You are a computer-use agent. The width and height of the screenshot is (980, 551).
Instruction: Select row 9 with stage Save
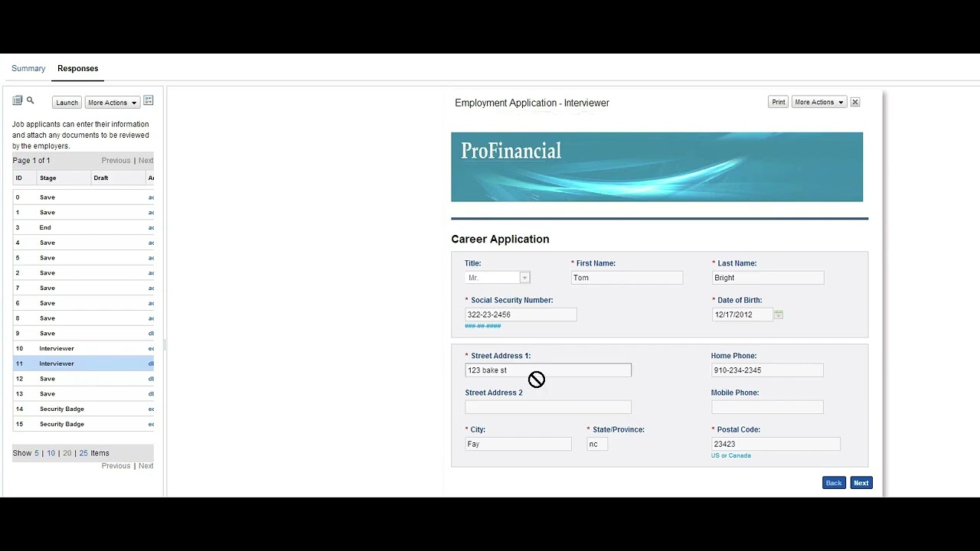(x=83, y=333)
